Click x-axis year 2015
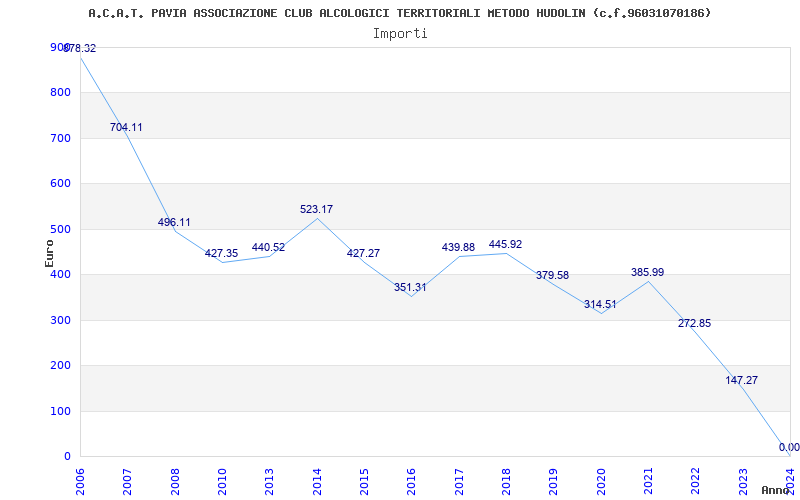The image size is (800, 500). (x=364, y=482)
